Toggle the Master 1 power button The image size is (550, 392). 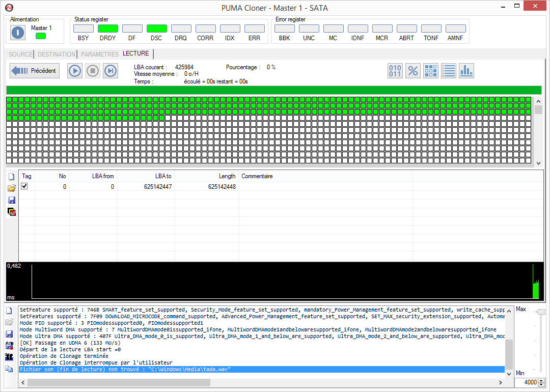pyautogui.click(x=17, y=33)
